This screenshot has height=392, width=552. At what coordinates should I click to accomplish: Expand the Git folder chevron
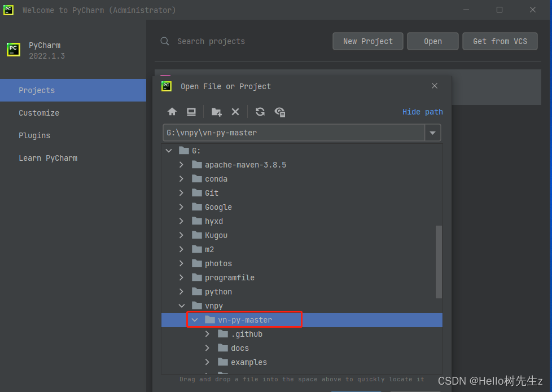click(181, 193)
